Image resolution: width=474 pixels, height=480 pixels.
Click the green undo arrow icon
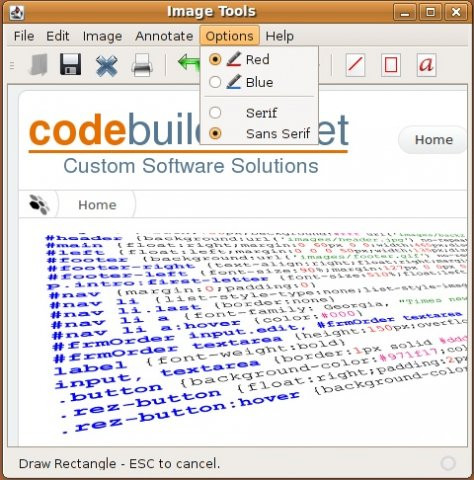pyautogui.click(x=189, y=63)
